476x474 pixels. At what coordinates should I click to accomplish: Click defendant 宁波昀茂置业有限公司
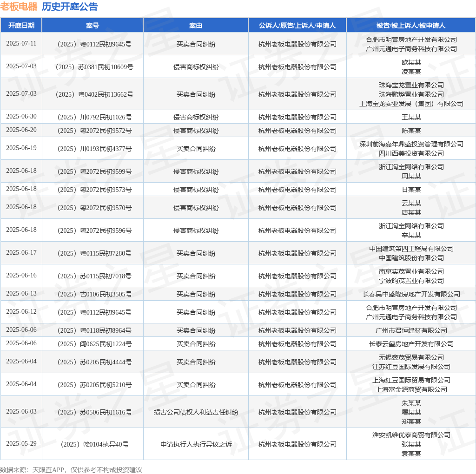tap(411, 281)
